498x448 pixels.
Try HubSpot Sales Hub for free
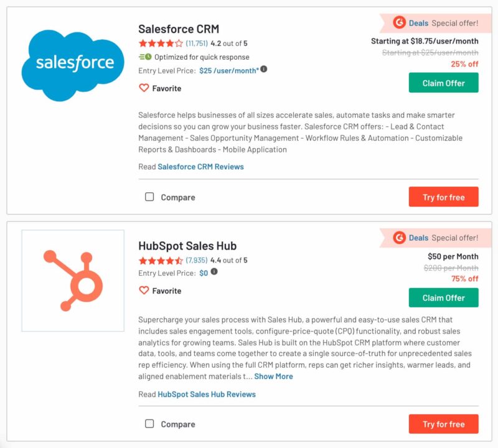pyautogui.click(x=443, y=424)
